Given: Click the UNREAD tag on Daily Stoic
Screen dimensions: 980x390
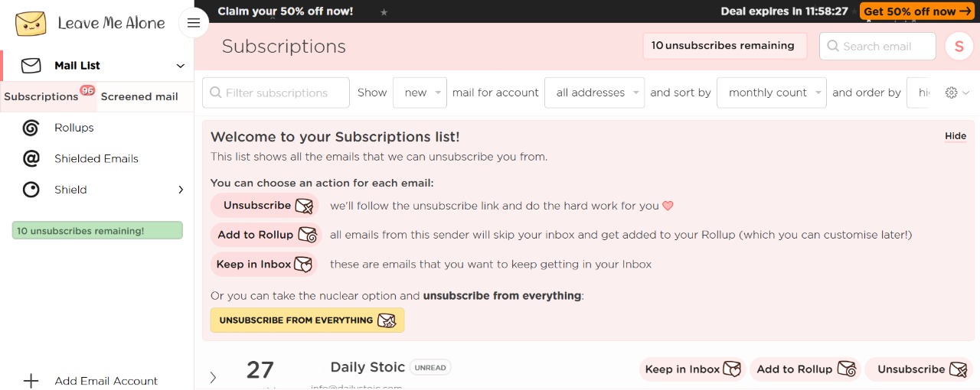Looking at the screenshot, I should tap(430, 368).
